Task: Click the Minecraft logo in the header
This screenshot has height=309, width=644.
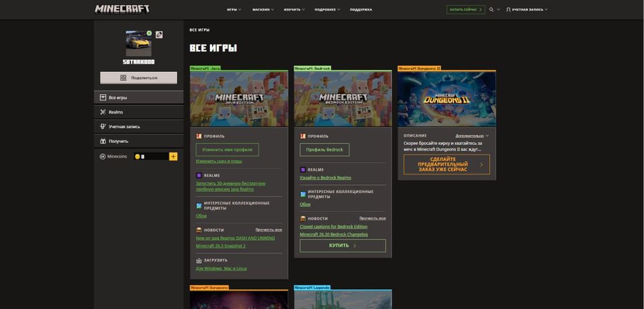Action: pos(122,9)
